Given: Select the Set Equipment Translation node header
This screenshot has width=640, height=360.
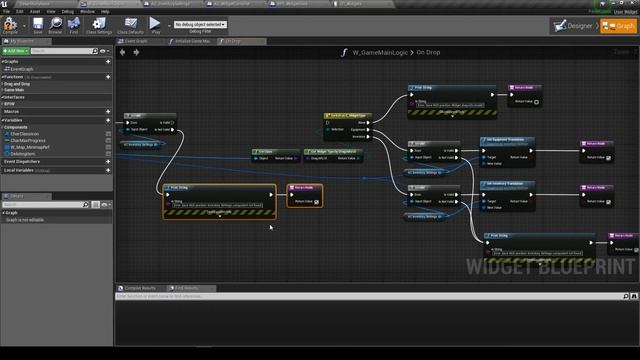Looking at the screenshot, I should click(x=507, y=140).
